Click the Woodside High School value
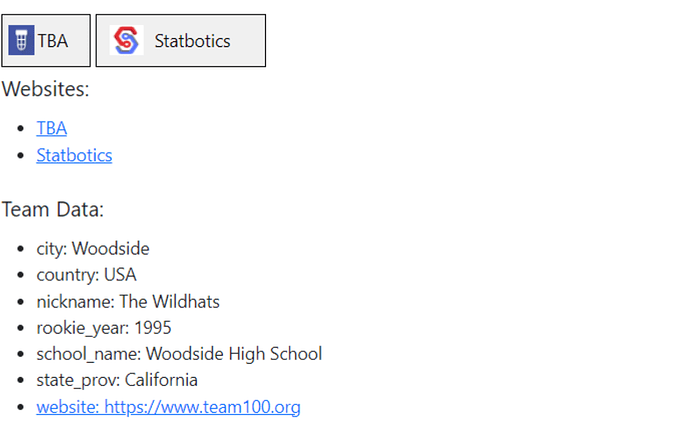Image resolution: width=690 pixels, height=431 pixels. coord(234,354)
